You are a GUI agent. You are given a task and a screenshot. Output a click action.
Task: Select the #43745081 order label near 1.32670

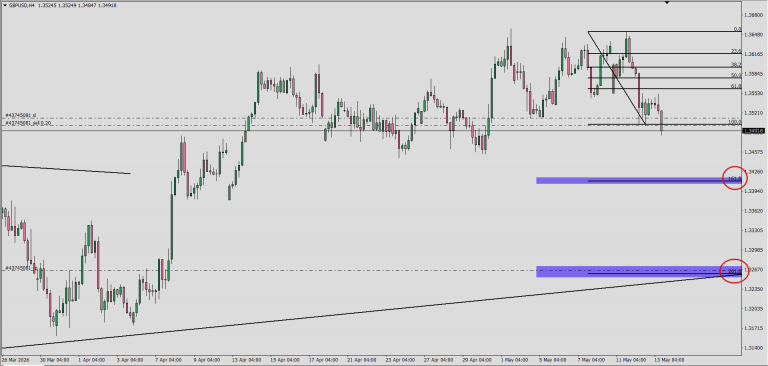tap(19, 268)
